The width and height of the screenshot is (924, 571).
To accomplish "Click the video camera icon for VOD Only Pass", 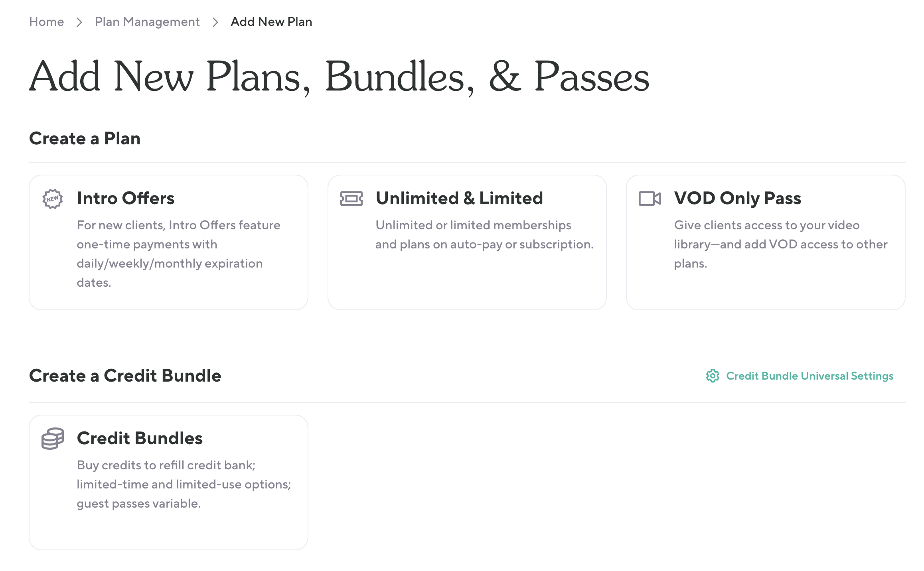I will (650, 199).
